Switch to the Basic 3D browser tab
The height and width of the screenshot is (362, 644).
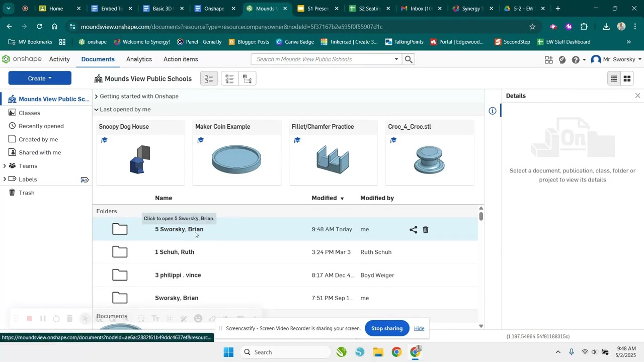(162, 9)
